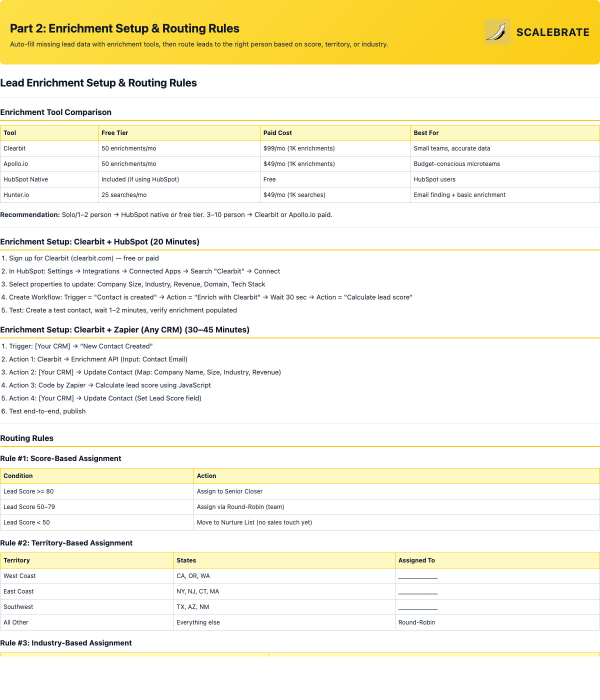Click the Scalebrate arrow logo icon
Screen dimensions: 600x700
click(497, 32)
